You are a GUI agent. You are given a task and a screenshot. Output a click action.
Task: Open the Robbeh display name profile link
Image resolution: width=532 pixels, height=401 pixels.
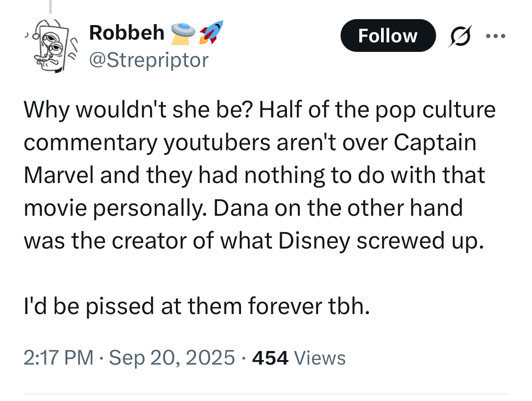click(x=126, y=33)
